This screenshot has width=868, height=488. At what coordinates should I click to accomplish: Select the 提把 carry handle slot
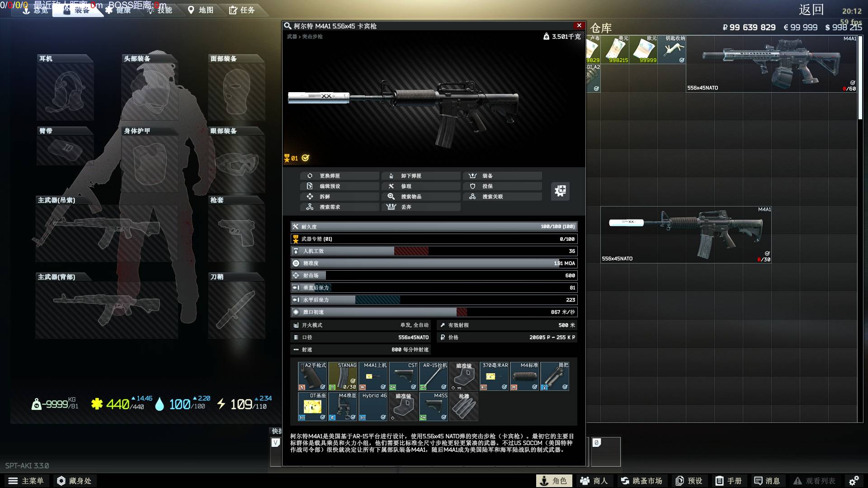555,376
